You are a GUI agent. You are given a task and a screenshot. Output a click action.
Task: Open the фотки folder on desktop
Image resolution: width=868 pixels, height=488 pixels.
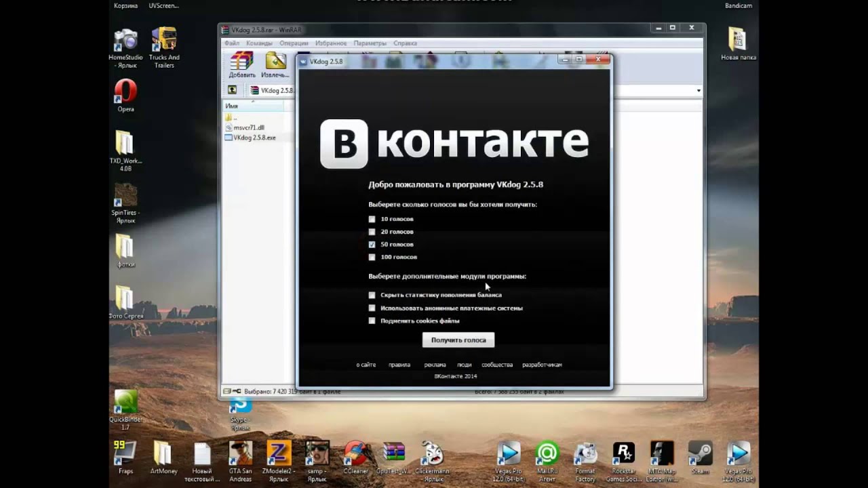125,251
